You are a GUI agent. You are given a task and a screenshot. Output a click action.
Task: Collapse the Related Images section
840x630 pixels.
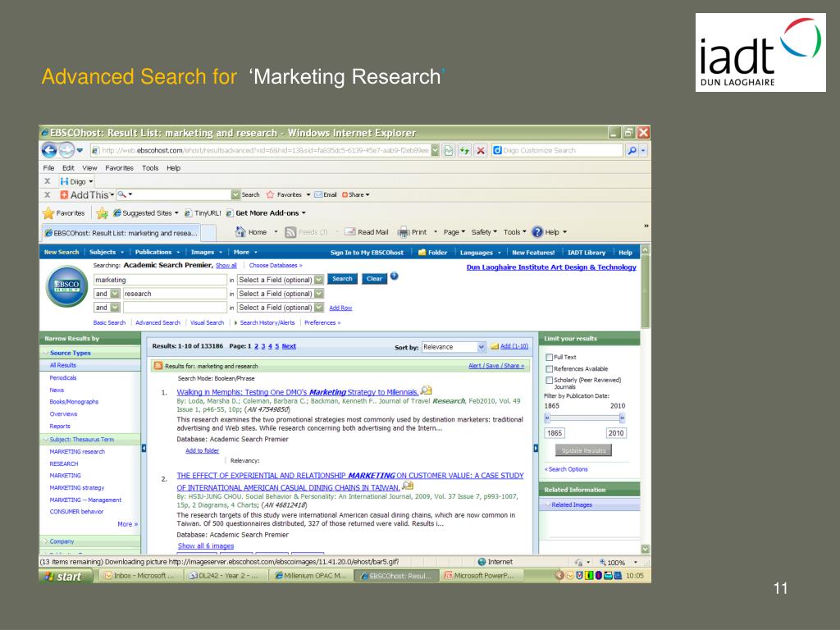pos(548,504)
